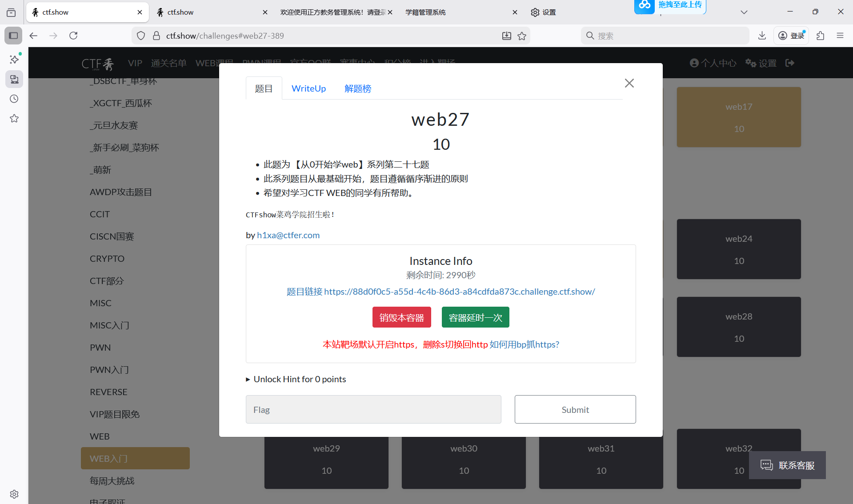Open the web28 challenge card

[x=739, y=327]
